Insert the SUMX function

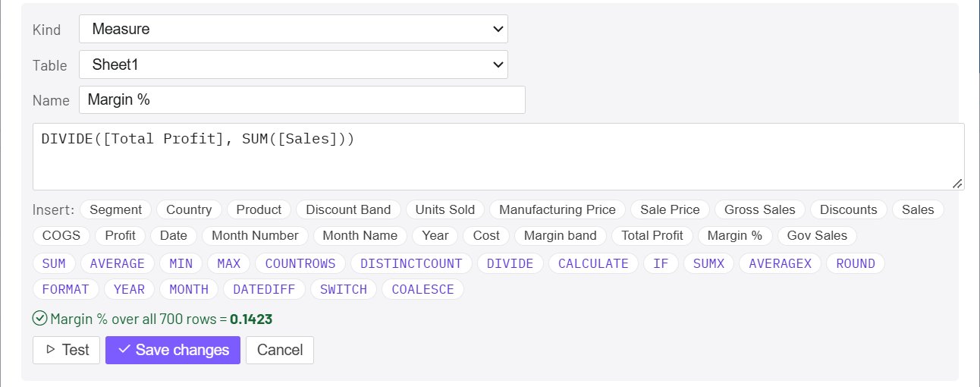click(x=708, y=263)
